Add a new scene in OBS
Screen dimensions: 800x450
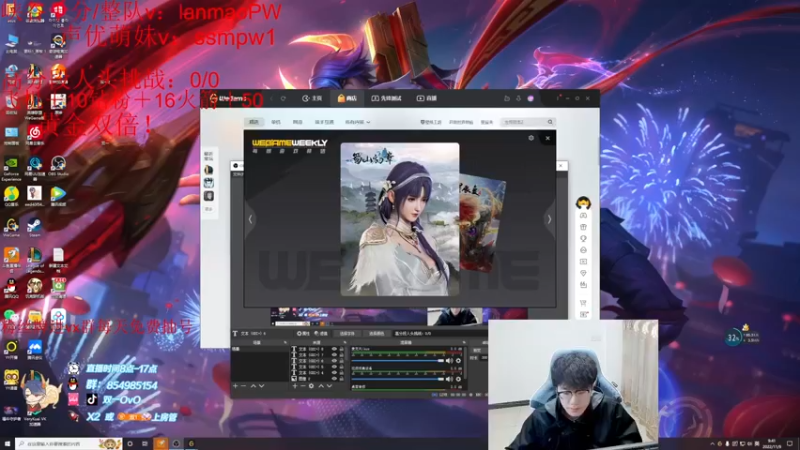[x=235, y=386]
